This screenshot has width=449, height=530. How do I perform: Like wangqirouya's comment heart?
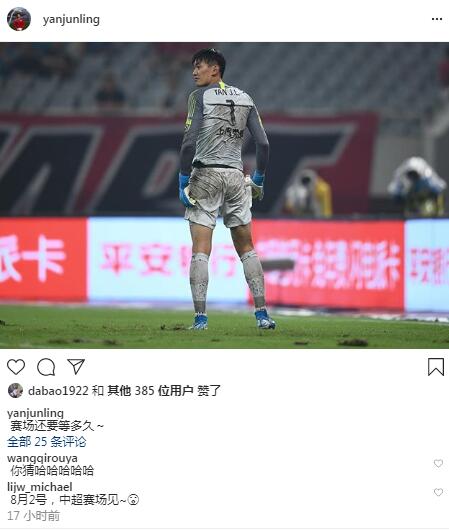[438, 463]
